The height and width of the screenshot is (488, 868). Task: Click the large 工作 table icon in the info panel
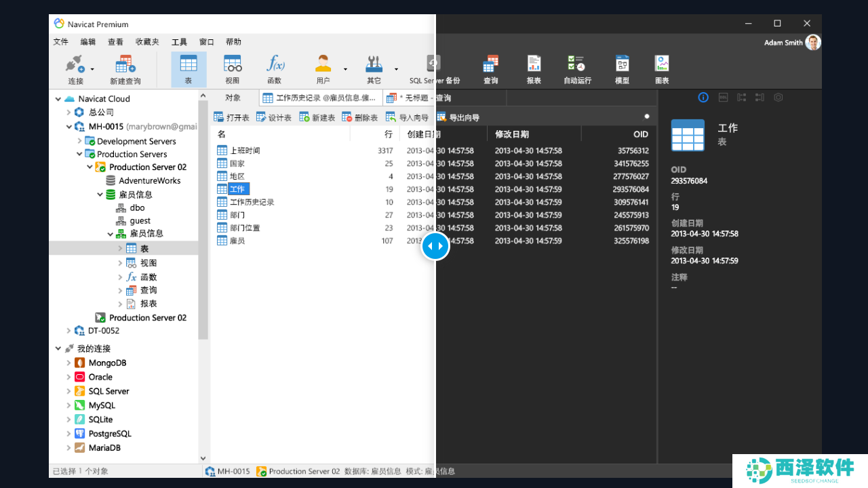[x=688, y=135]
